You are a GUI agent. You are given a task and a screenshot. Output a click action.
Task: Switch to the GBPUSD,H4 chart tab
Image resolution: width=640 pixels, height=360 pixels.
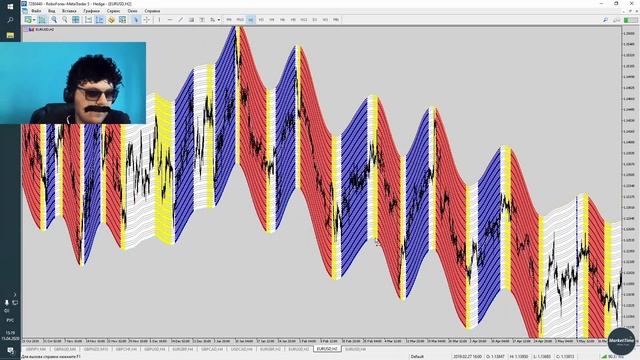[x=154, y=349]
